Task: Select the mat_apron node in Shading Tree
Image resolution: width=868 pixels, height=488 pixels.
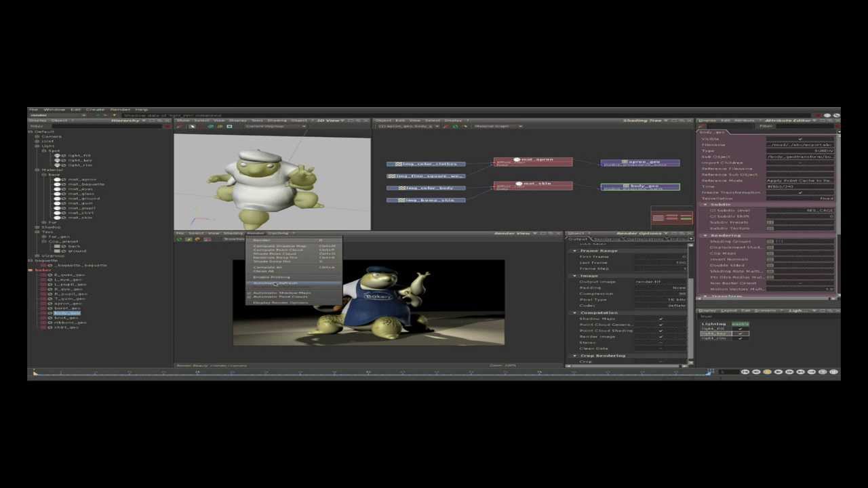Action: (x=533, y=161)
